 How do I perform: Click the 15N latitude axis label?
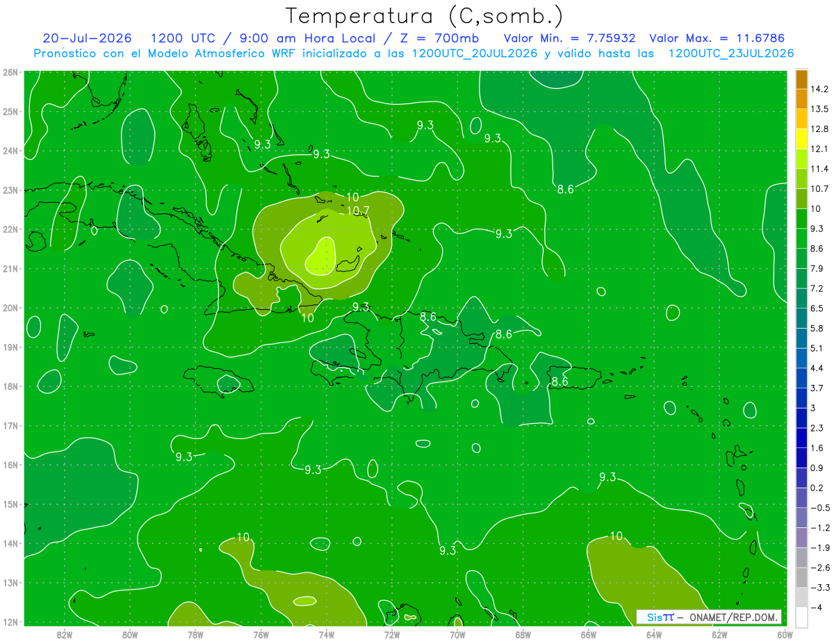click(x=10, y=504)
